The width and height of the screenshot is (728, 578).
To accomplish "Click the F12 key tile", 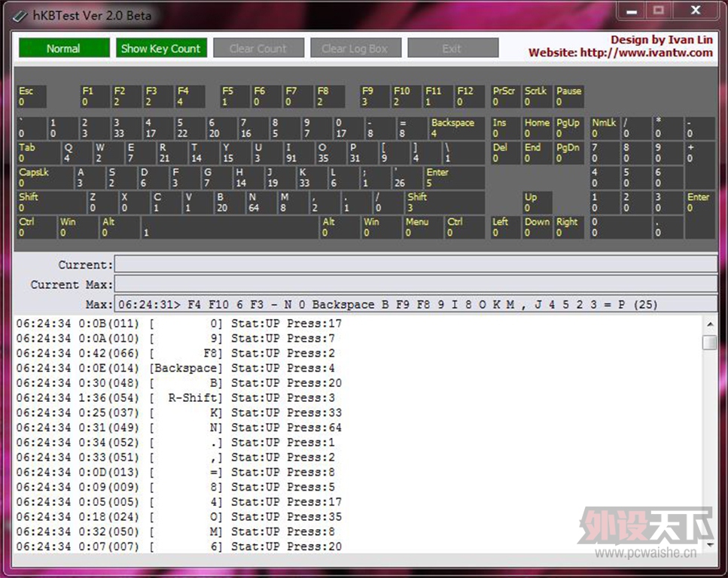I will pos(469,96).
